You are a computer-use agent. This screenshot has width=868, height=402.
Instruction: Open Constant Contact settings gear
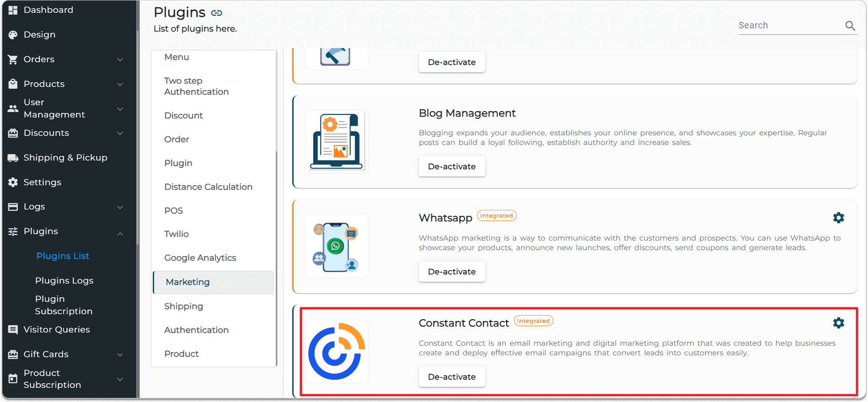[x=838, y=323]
